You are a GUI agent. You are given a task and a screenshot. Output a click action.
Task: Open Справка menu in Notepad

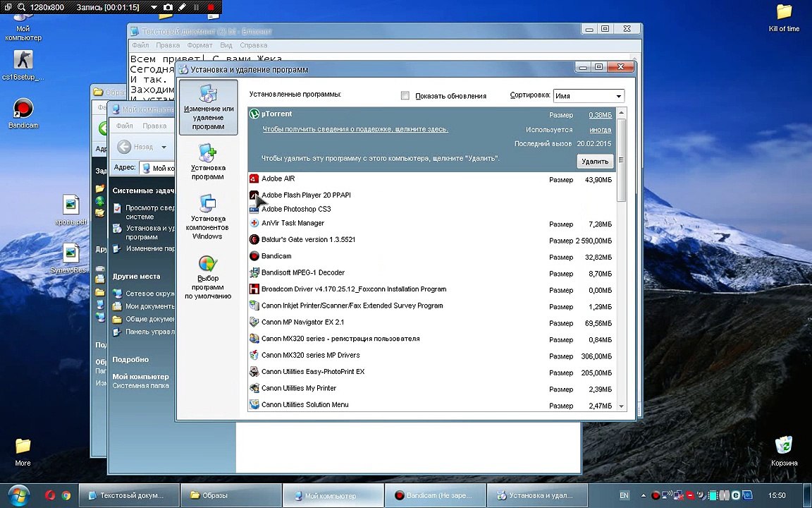tap(254, 45)
